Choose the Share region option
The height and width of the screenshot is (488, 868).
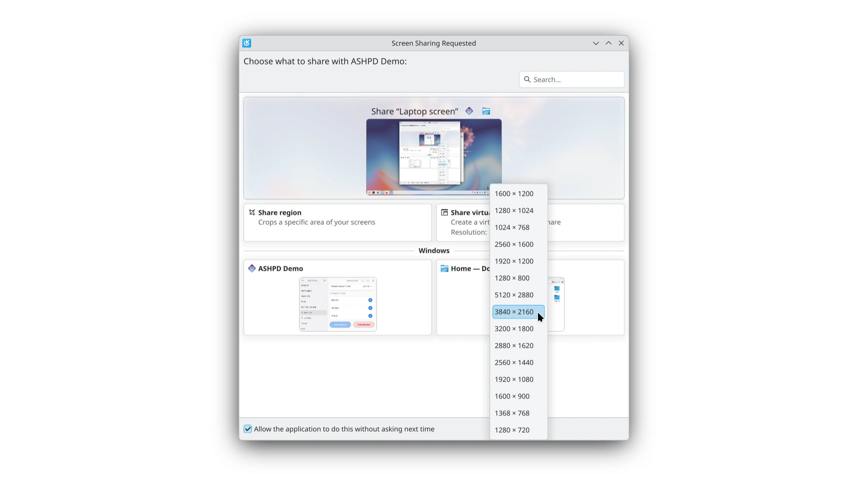click(x=337, y=222)
